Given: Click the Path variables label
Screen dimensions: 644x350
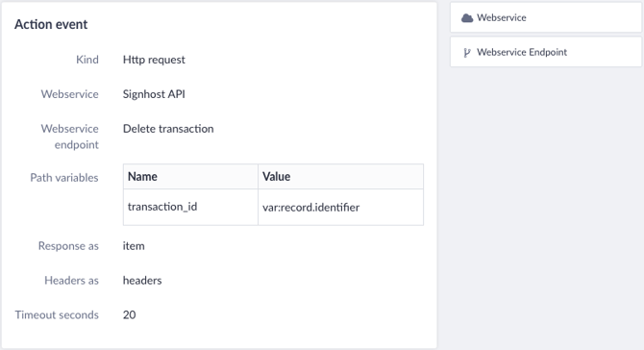Looking at the screenshot, I should point(64,178).
